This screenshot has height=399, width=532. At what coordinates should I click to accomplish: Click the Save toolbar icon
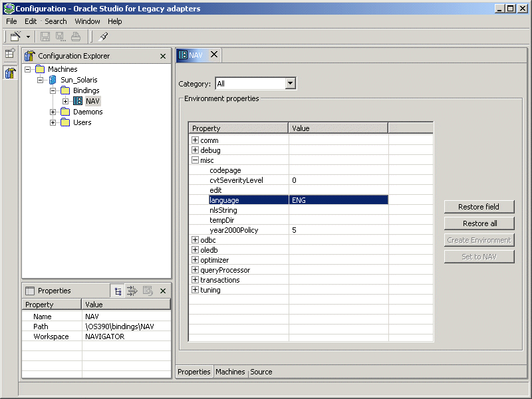[x=45, y=37]
